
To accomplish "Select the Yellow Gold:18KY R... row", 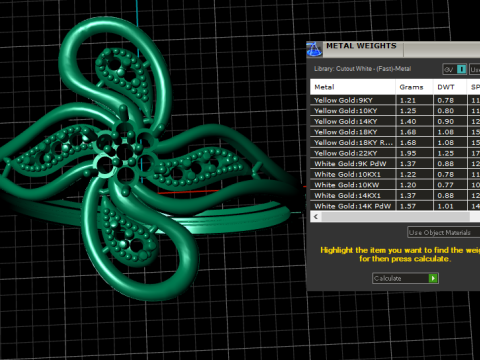I will [x=395, y=142].
